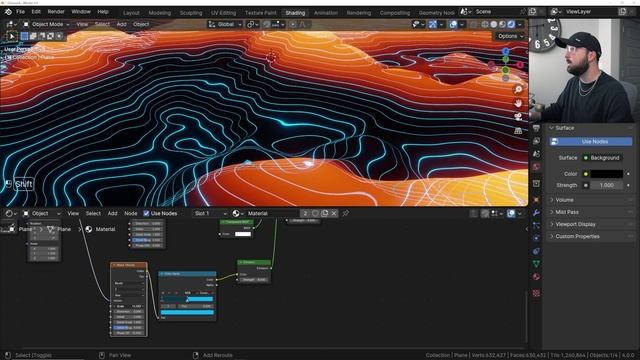The image size is (640, 360).
Task: Open the Surface Background shader selector
Action: 602,158
